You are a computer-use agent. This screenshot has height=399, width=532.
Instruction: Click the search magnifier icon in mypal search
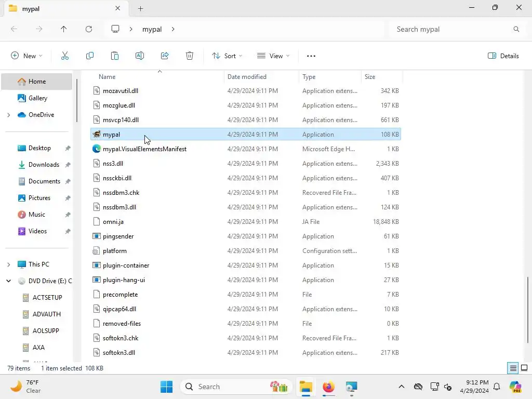click(516, 29)
